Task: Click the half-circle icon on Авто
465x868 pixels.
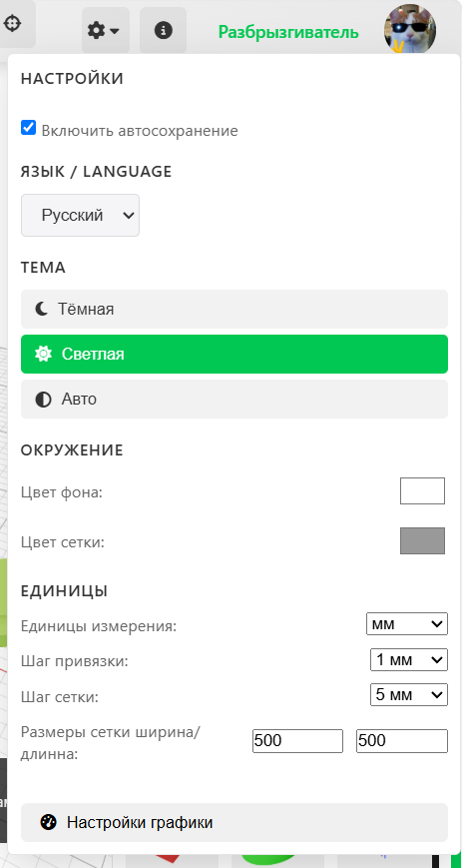Action: 43,400
